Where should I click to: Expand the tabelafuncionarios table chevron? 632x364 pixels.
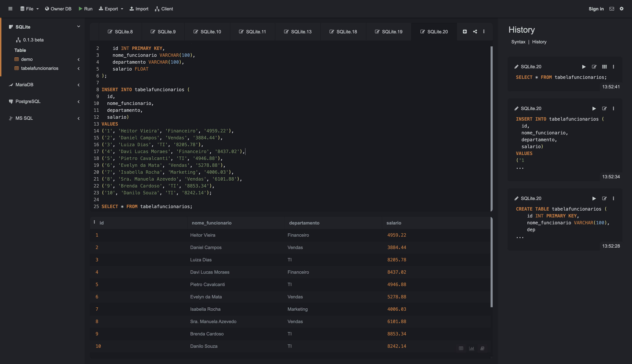78,68
